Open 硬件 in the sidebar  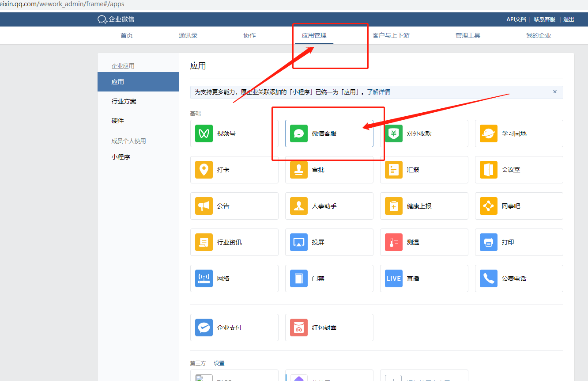coord(118,121)
